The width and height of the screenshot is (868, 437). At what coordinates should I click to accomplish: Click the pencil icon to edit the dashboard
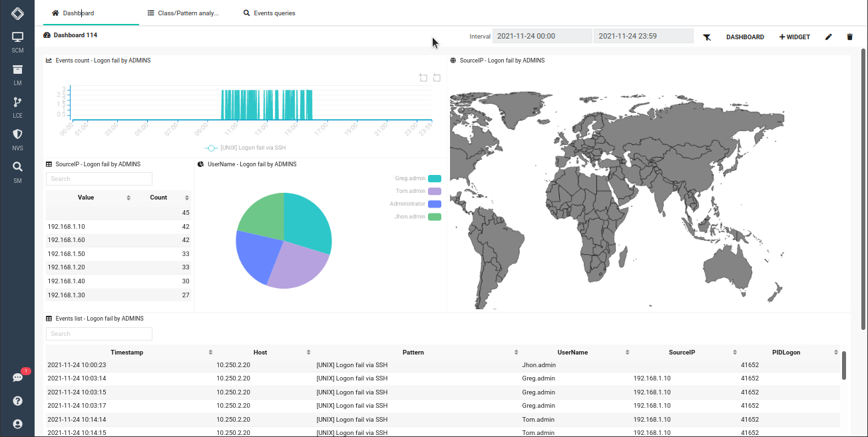point(828,37)
